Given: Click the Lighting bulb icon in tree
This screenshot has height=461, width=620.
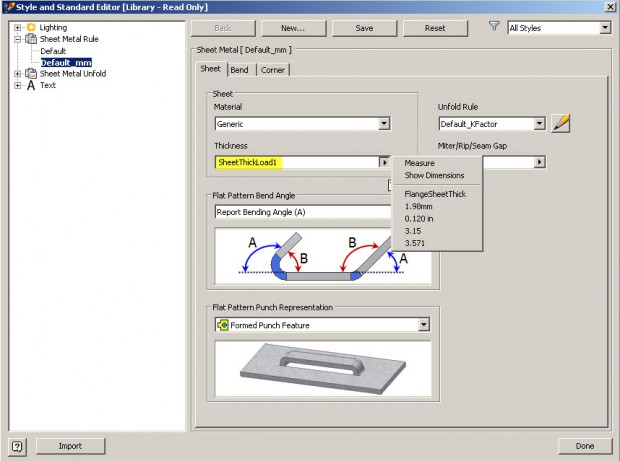Looking at the screenshot, I should pos(30,27).
